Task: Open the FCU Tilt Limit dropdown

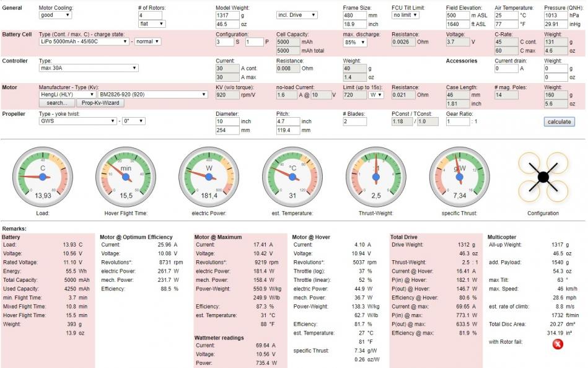Action: [x=409, y=15]
